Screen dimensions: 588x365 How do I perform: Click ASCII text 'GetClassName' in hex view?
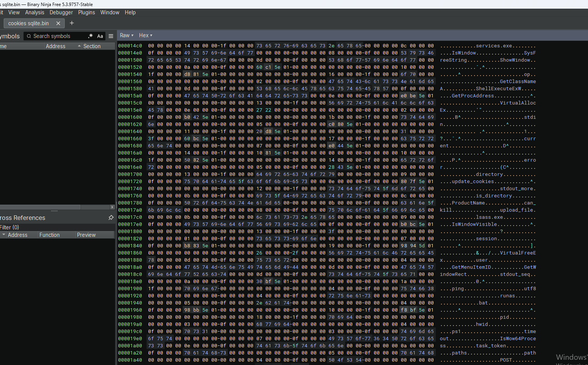[518, 82]
